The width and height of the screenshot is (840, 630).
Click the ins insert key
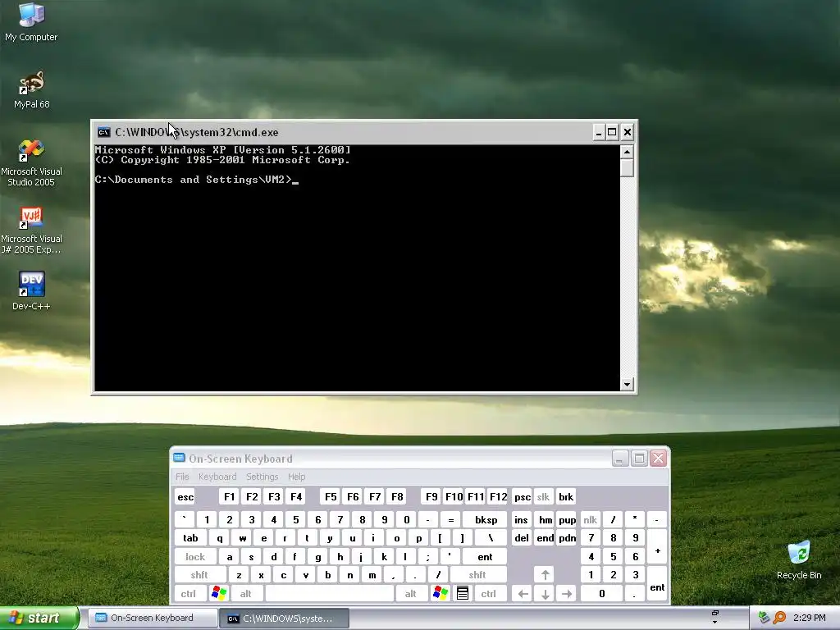[x=521, y=519]
